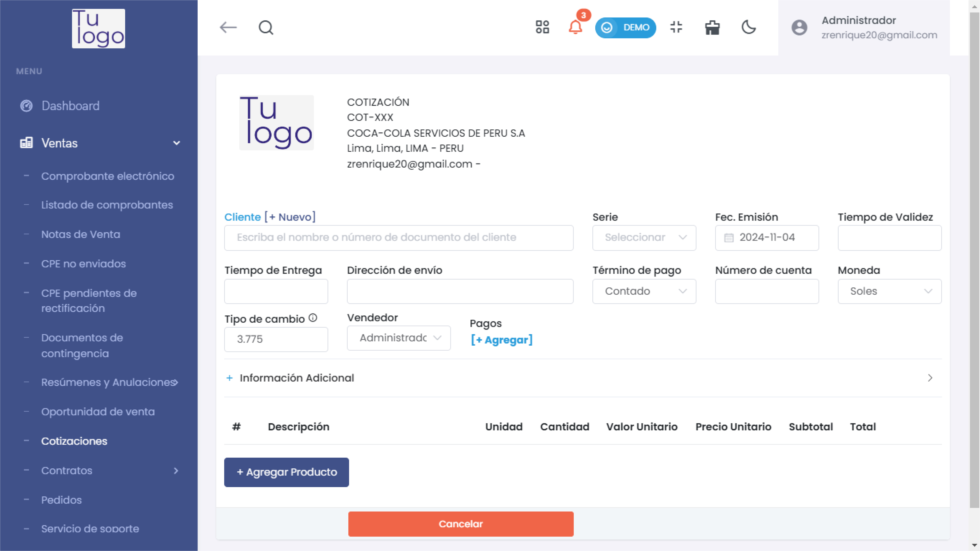Viewport: 980px width, 551px height.
Task: Click the store box icon
Action: [712, 27]
